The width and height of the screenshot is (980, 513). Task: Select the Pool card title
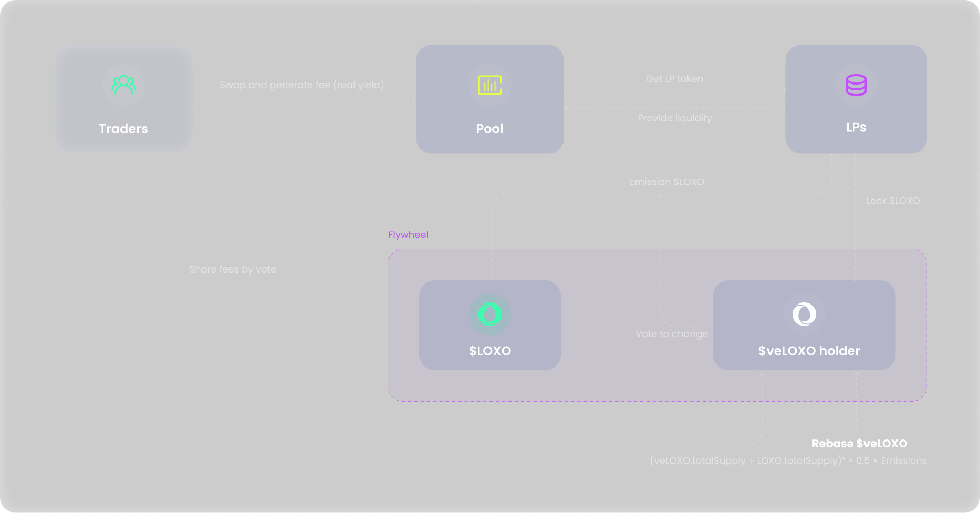(x=489, y=129)
